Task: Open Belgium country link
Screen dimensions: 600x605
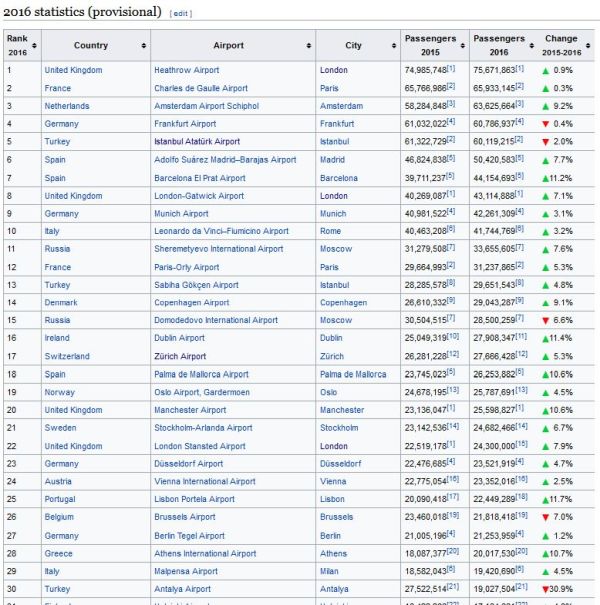Action: click(x=59, y=517)
